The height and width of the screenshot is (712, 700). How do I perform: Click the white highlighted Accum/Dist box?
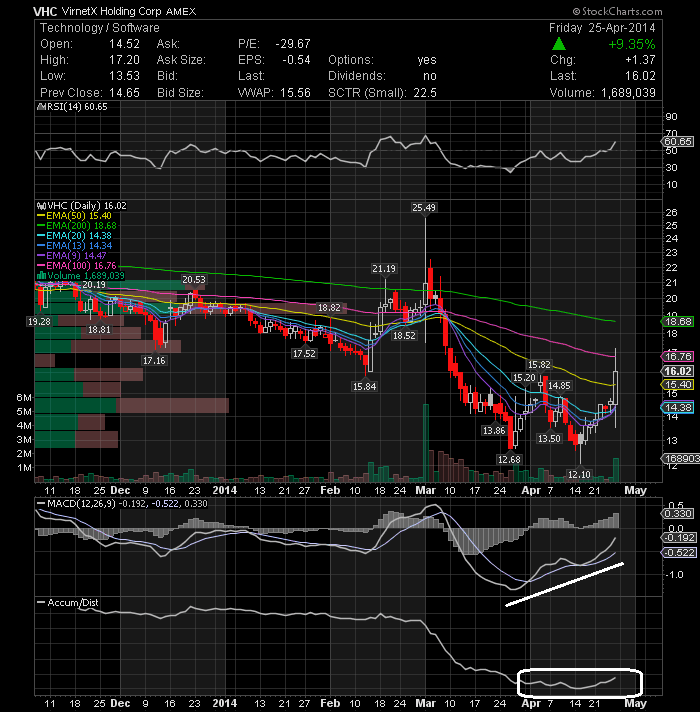(x=580, y=682)
